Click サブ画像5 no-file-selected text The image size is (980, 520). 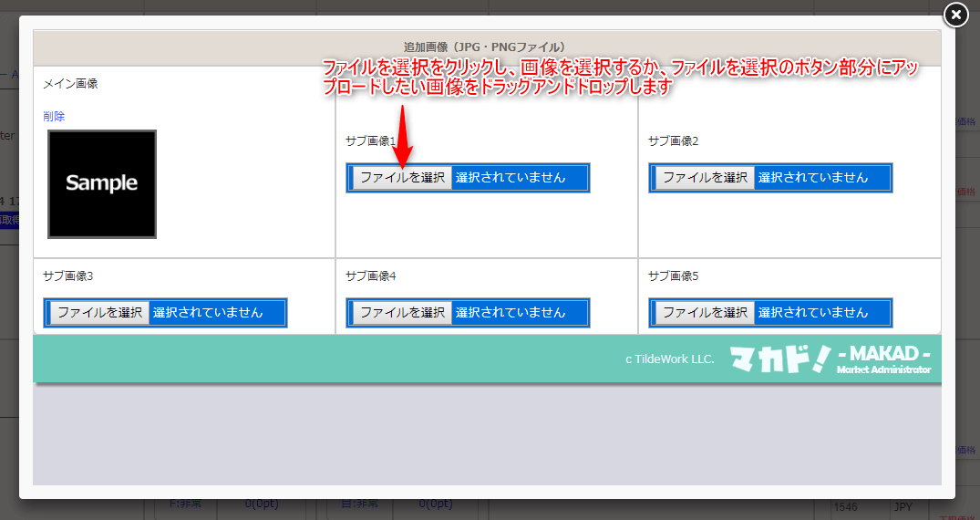point(813,312)
